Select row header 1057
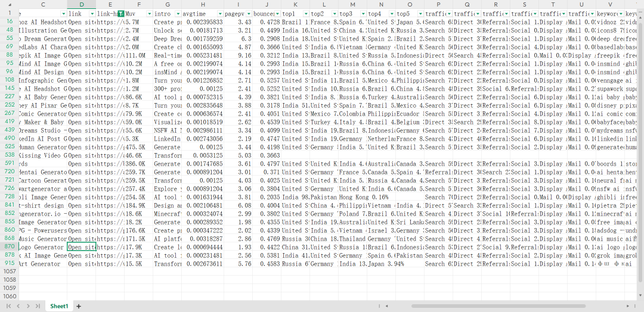This screenshot has width=644, height=312. [x=10, y=272]
